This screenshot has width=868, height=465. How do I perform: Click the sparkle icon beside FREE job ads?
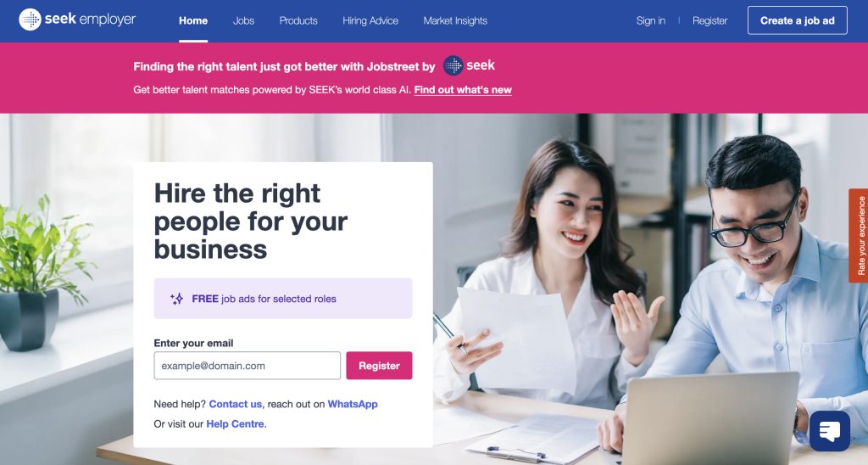pos(176,299)
